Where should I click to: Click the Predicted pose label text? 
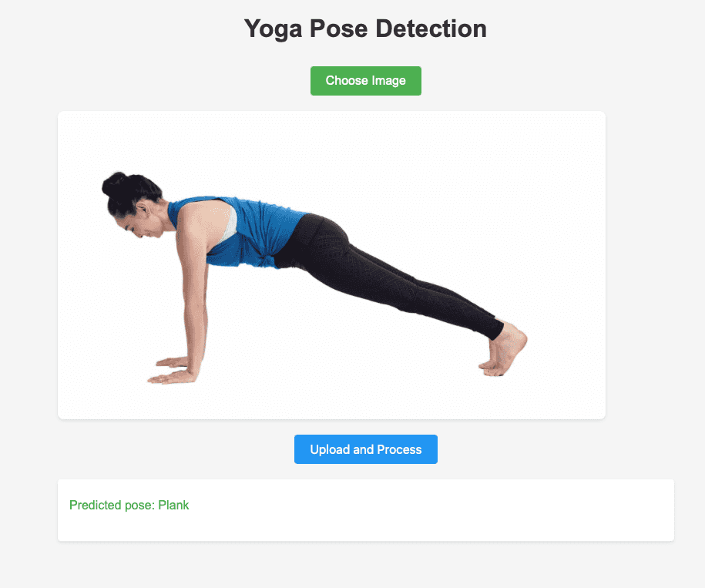click(x=112, y=506)
